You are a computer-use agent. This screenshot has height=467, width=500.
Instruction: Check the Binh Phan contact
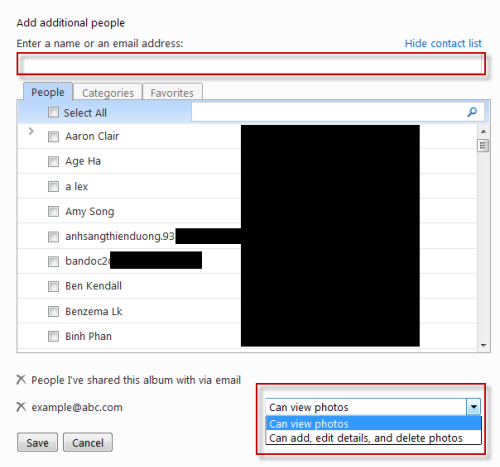53,336
